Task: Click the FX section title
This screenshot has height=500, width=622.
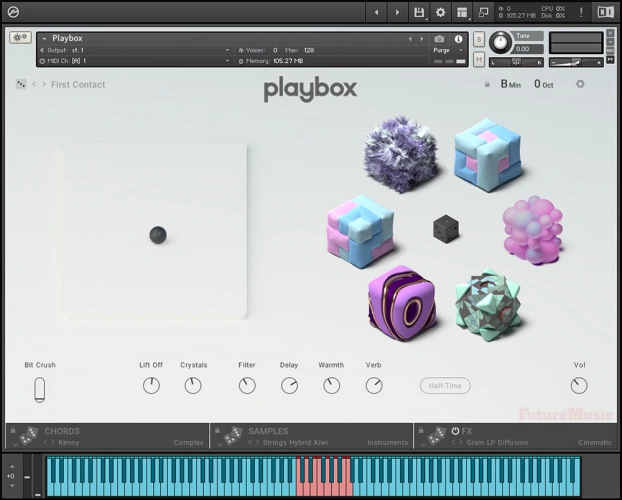Action: click(466, 431)
